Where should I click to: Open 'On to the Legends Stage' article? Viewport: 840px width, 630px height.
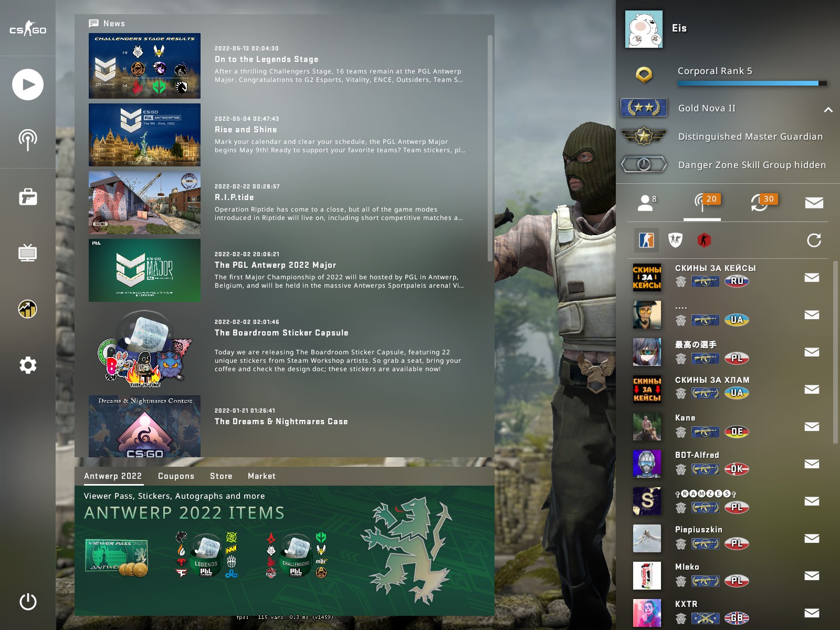pos(266,59)
